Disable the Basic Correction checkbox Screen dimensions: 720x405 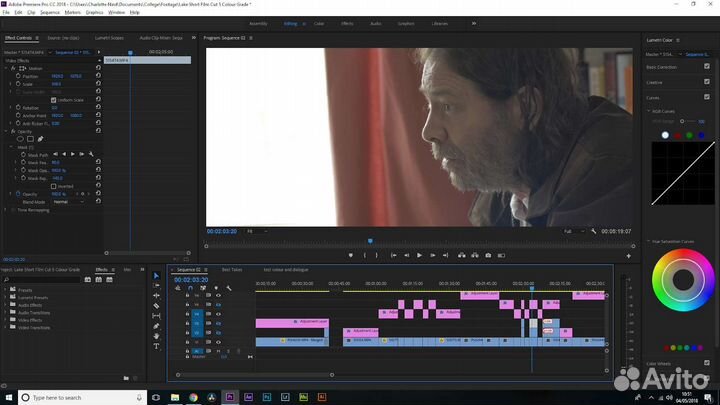point(707,67)
